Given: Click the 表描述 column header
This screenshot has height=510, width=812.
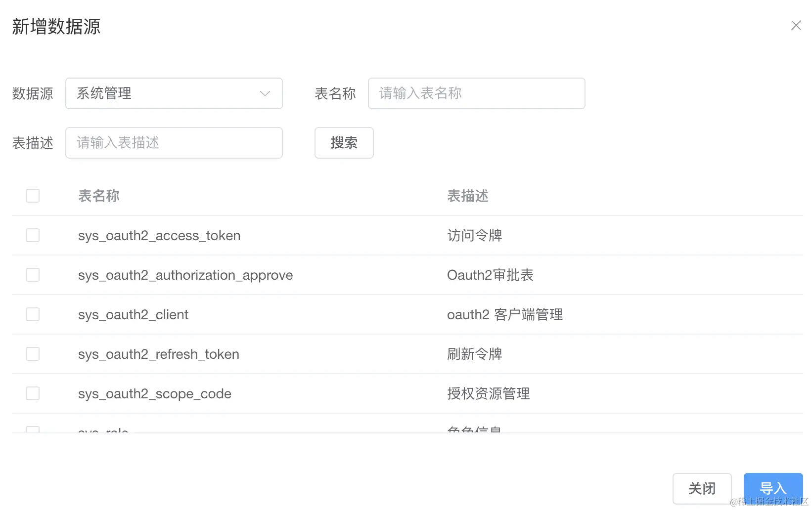Looking at the screenshot, I should (468, 196).
